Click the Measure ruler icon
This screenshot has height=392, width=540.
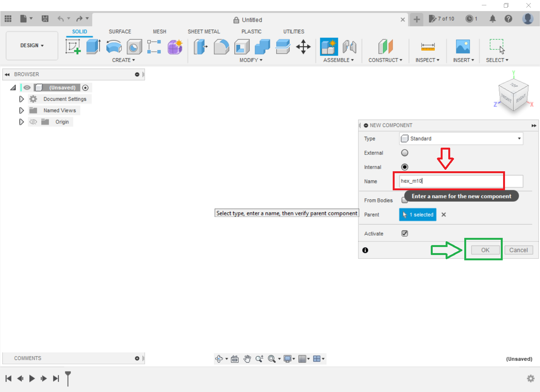427,47
